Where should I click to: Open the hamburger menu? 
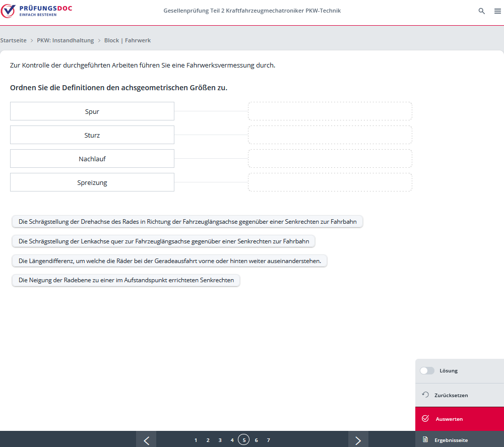[497, 11]
